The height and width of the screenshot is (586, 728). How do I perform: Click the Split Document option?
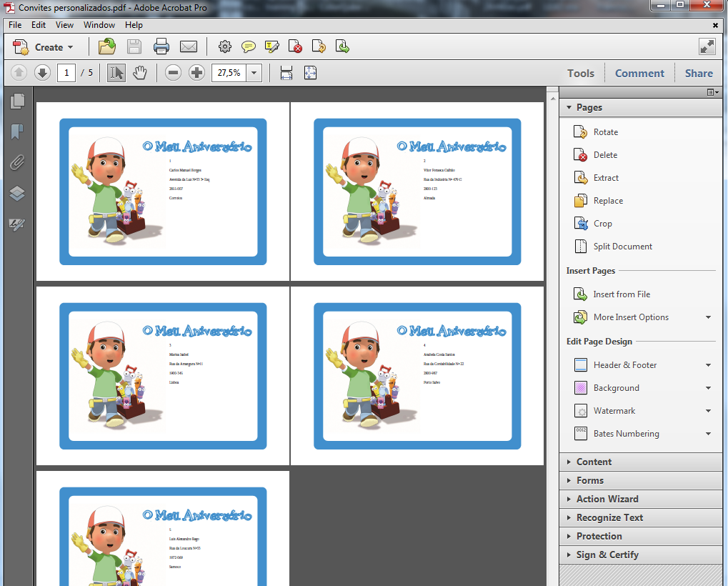click(x=622, y=246)
